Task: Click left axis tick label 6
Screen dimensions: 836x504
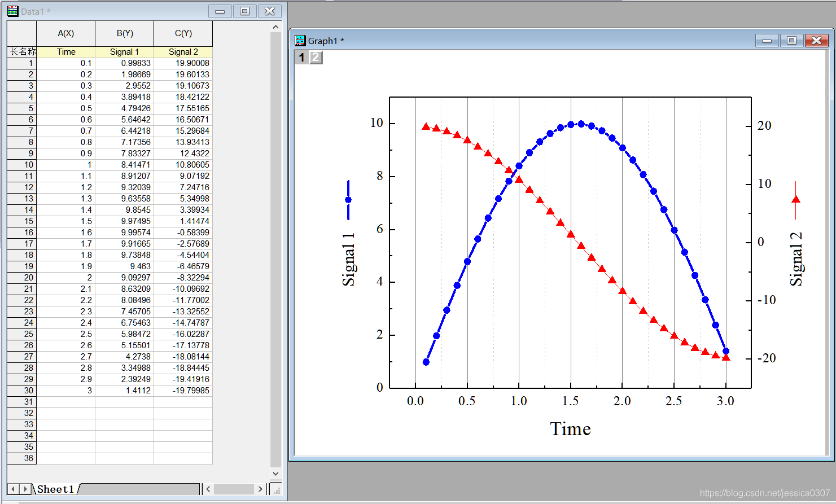Action: (x=380, y=229)
